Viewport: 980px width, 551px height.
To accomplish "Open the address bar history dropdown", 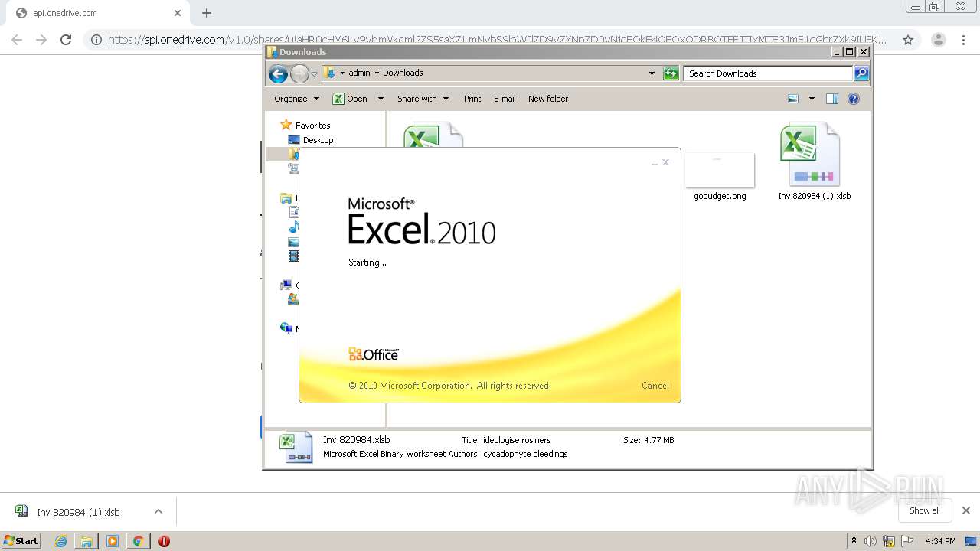I will tap(652, 73).
